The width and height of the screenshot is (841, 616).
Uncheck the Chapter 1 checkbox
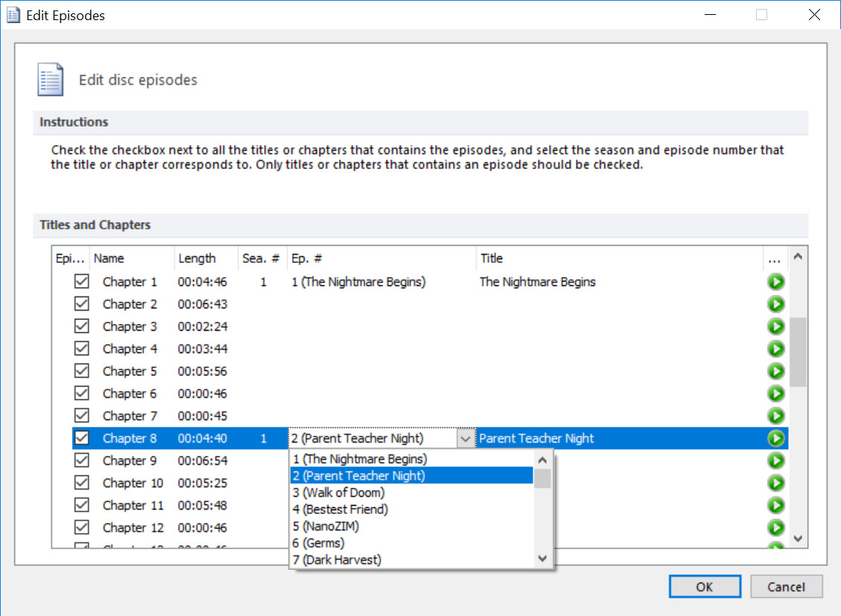81,282
